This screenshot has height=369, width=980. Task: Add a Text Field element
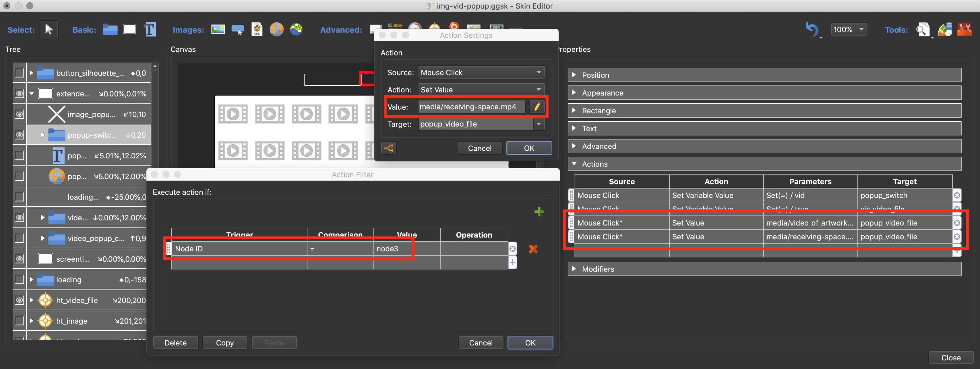coord(150,29)
